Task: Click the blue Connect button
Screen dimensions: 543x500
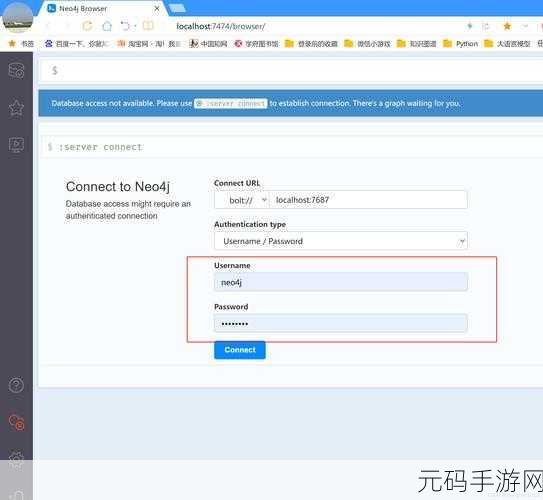Action: [x=240, y=350]
